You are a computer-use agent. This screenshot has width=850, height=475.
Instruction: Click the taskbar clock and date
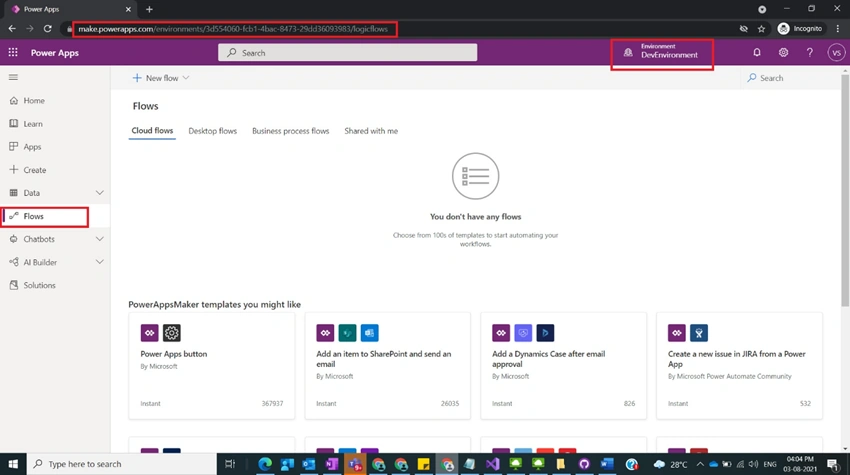pos(800,464)
